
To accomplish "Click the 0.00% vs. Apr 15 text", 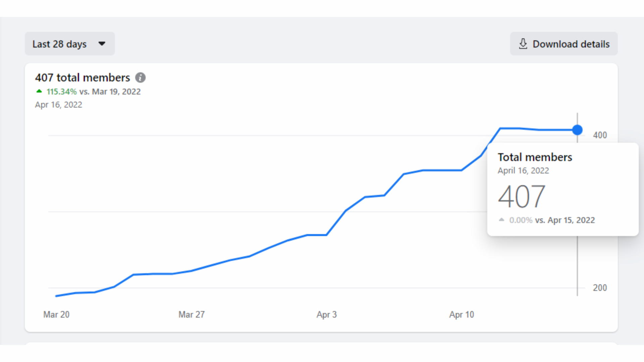I will [552, 220].
